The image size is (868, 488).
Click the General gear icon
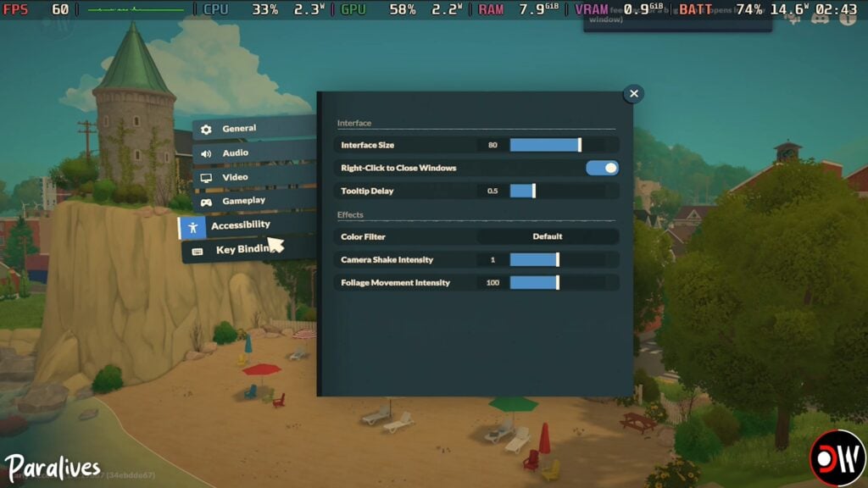point(206,130)
